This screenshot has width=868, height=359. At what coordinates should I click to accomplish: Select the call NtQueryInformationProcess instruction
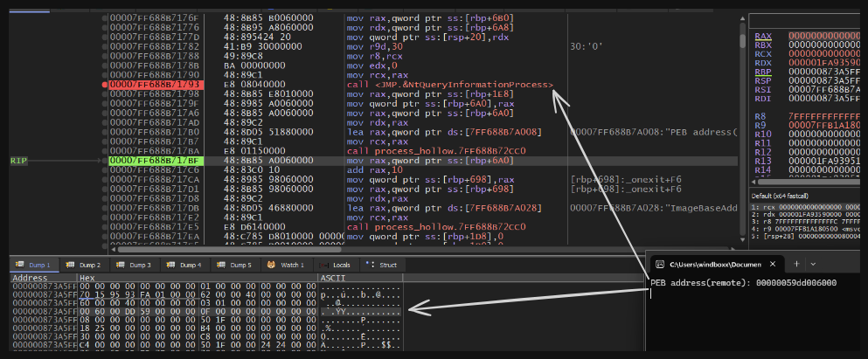click(x=449, y=85)
